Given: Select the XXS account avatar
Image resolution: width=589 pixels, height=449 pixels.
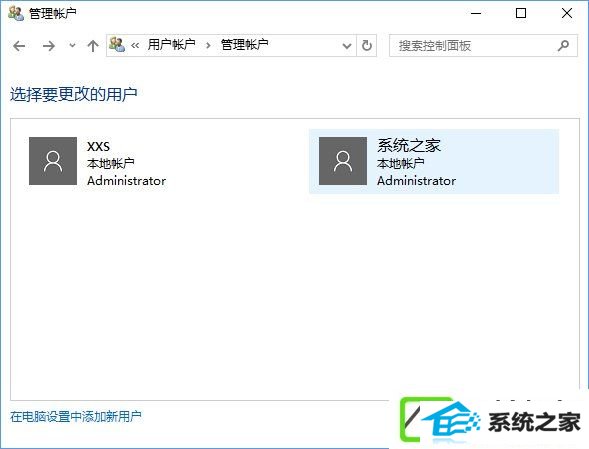Looking at the screenshot, I should click(53, 161).
